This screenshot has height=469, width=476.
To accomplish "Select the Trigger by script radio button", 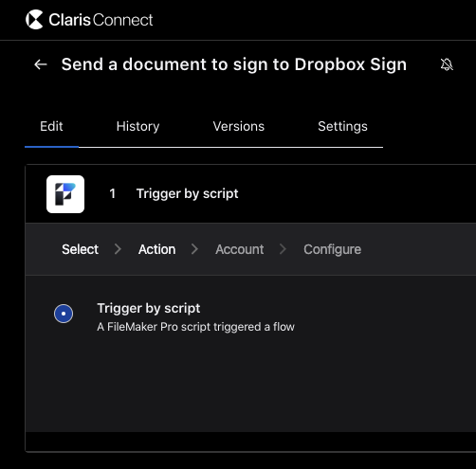I will (x=64, y=314).
